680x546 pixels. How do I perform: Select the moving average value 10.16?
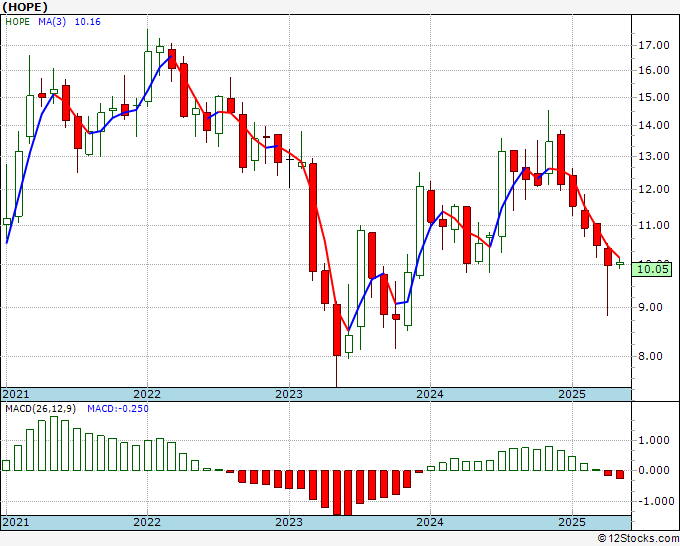tap(88, 22)
